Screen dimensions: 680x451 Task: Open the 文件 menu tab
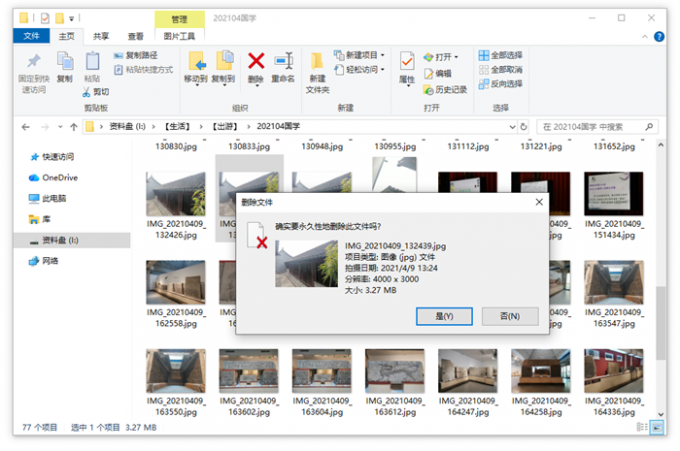point(31,36)
